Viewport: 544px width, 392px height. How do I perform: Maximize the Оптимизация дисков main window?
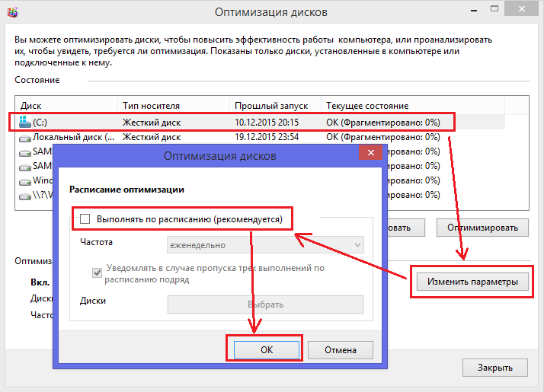click(494, 9)
